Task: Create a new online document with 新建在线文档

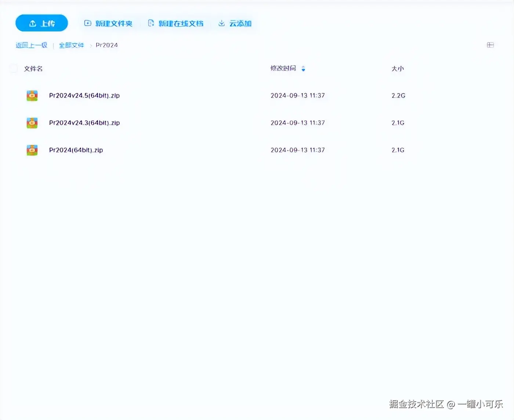Action: 175,23
